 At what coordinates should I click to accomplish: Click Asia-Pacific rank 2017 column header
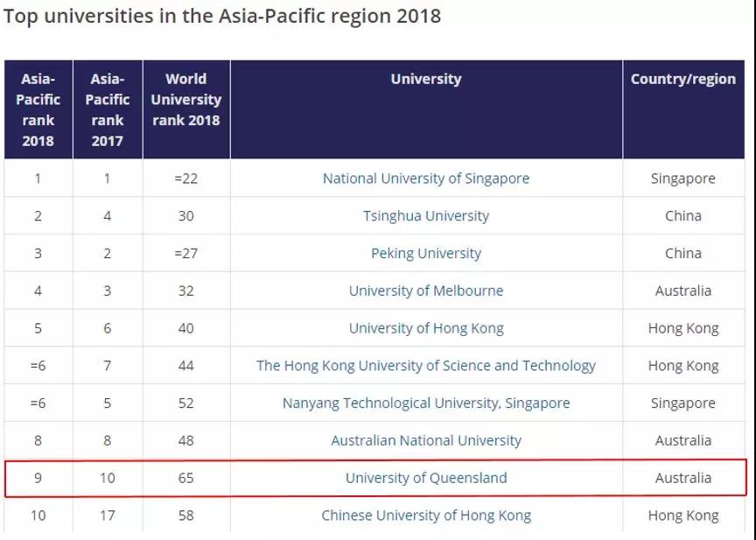pyautogui.click(x=108, y=109)
